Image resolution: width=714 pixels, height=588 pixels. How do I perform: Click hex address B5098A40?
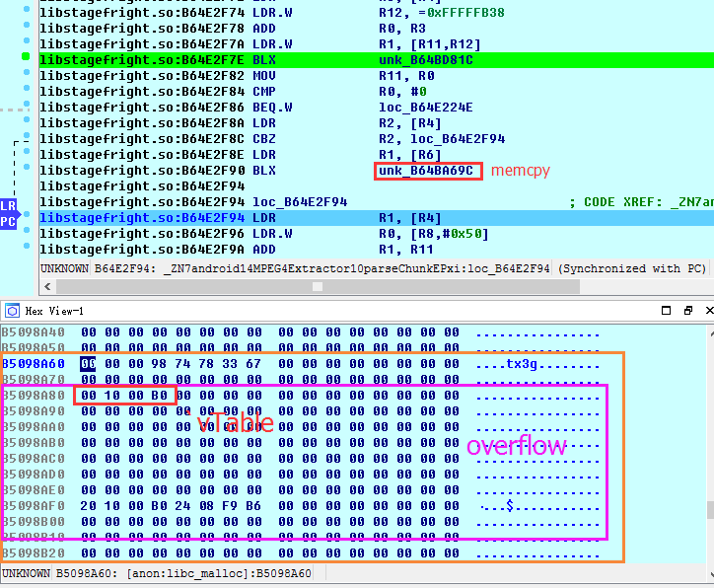click(34, 332)
